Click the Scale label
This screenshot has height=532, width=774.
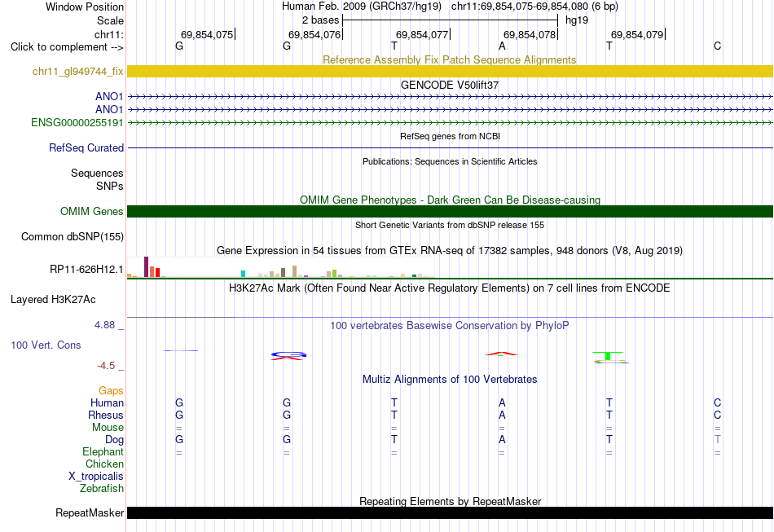click(x=110, y=20)
